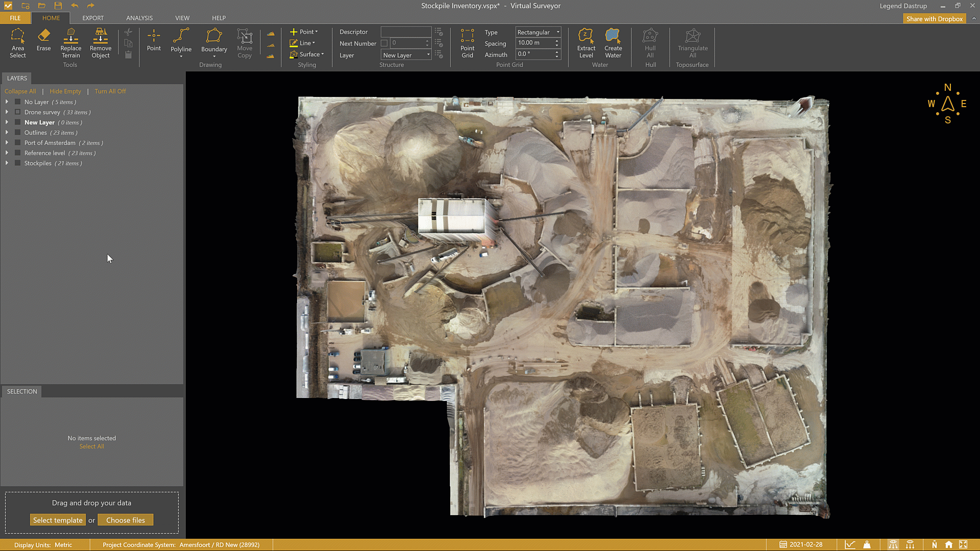Screen dimensions: 980x551
Task: Click the Descriptor input field
Action: click(x=406, y=32)
